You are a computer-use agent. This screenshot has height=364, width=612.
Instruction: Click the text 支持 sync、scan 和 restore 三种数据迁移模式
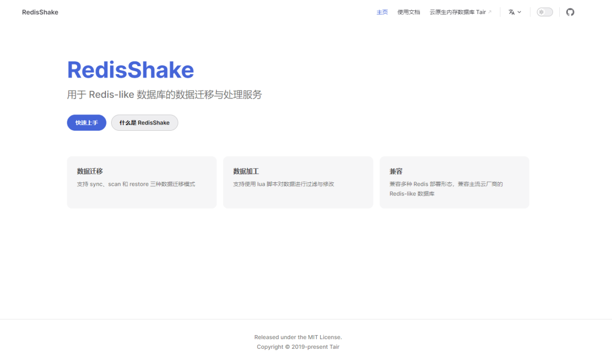[136, 184]
